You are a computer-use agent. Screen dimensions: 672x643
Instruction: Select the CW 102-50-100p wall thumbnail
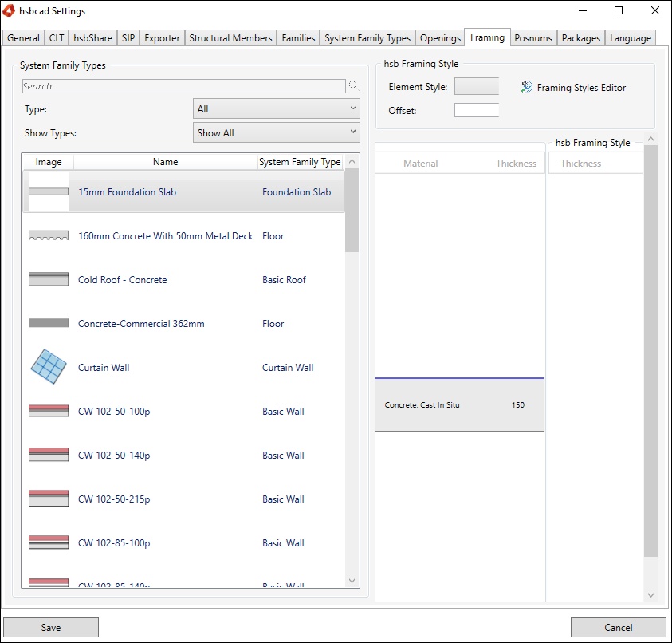point(49,411)
